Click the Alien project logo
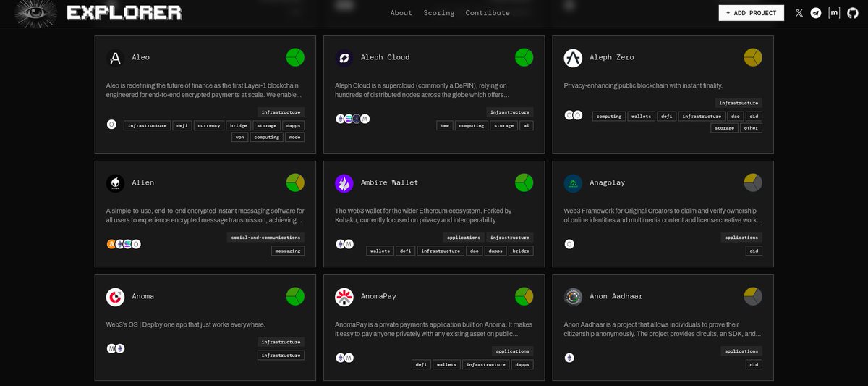 pyautogui.click(x=115, y=183)
